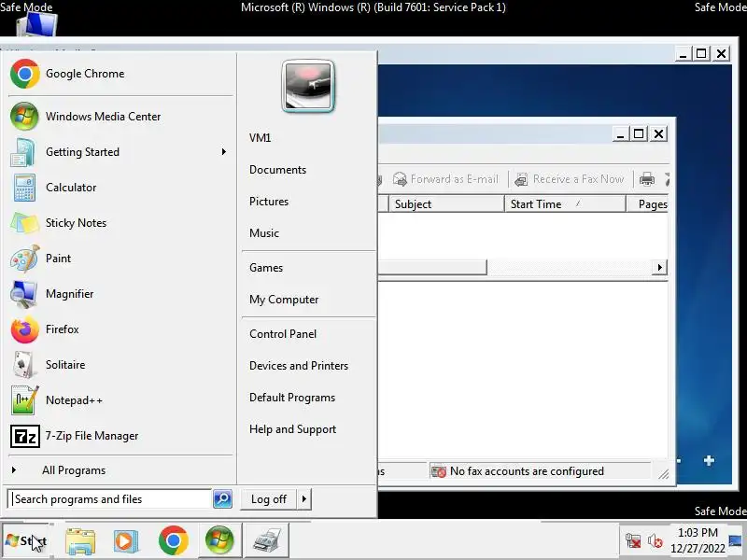Click 'No fax accounts are configured' status text
Image resolution: width=747 pixels, height=560 pixels.
527,471
